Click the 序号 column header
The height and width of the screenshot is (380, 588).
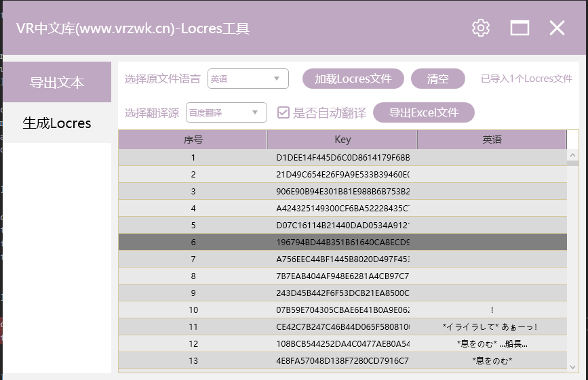point(193,140)
